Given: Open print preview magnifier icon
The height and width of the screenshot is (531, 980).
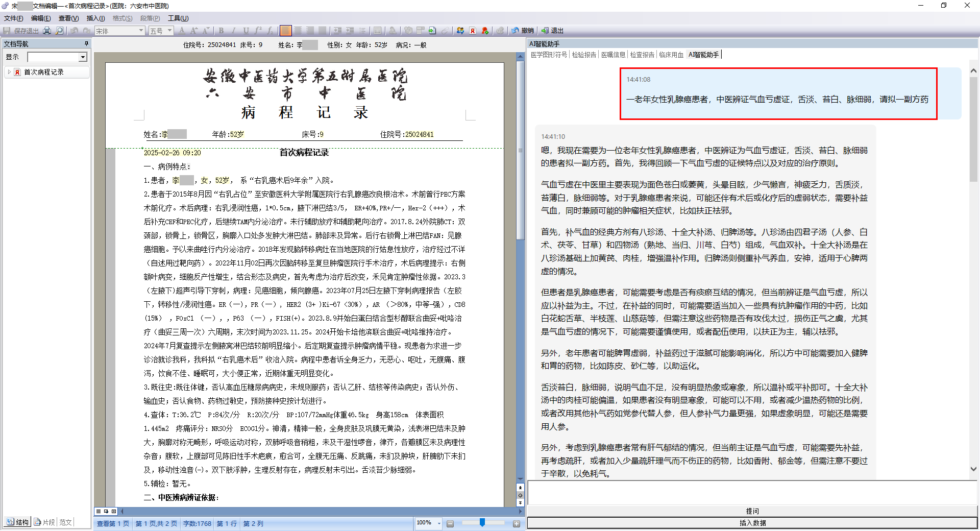Looking at the screenshot, I should click(60, 31).
